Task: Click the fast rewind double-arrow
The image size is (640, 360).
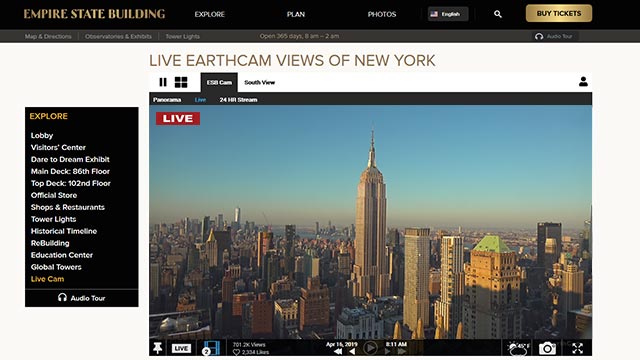Action: [x=338, y=351]
